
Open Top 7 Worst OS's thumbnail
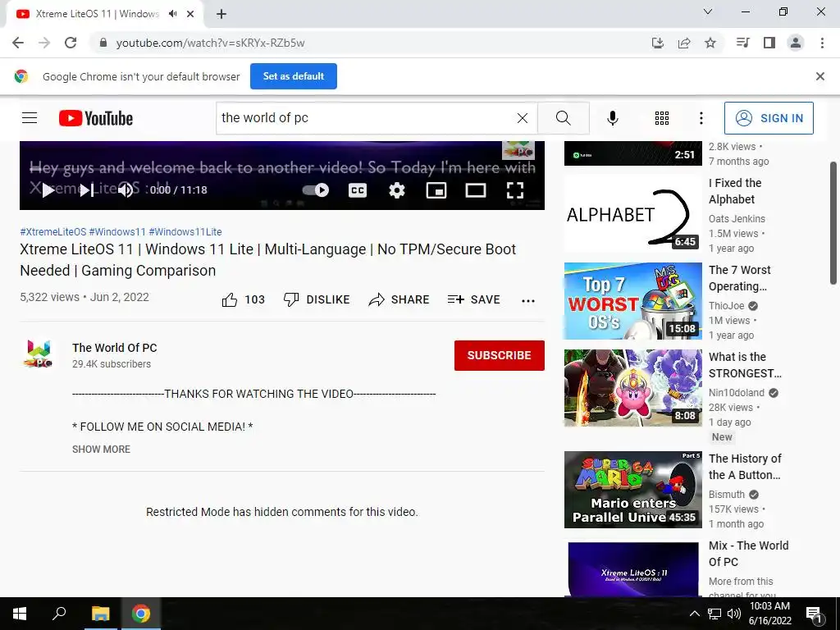(633, 301)
